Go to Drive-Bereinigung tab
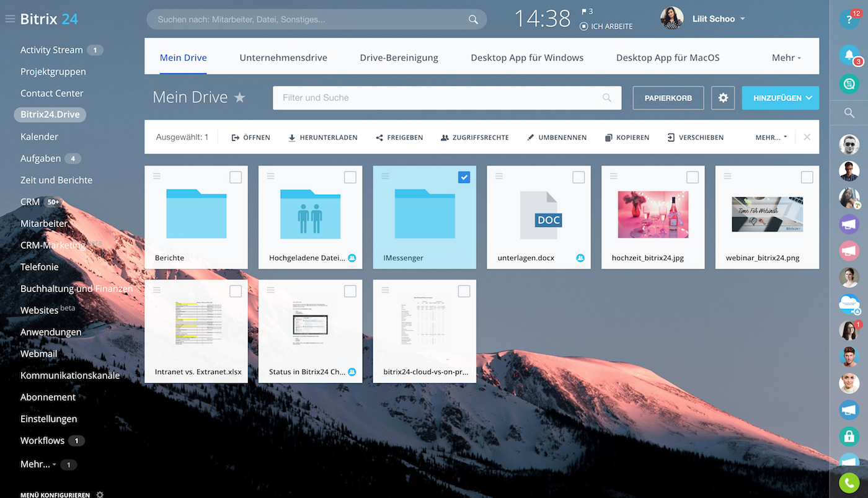The height and width of the screenshot is (498, 868). tap(399, 58)
